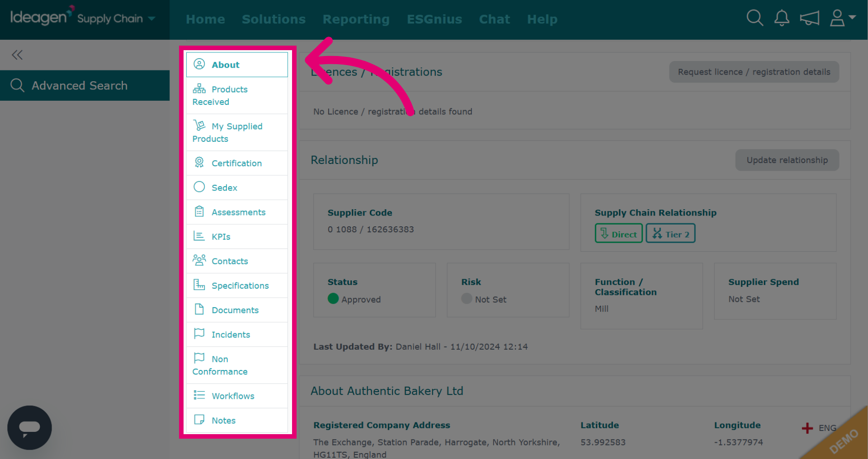
Task: Open the Contacts section
Action: [237, 261]
